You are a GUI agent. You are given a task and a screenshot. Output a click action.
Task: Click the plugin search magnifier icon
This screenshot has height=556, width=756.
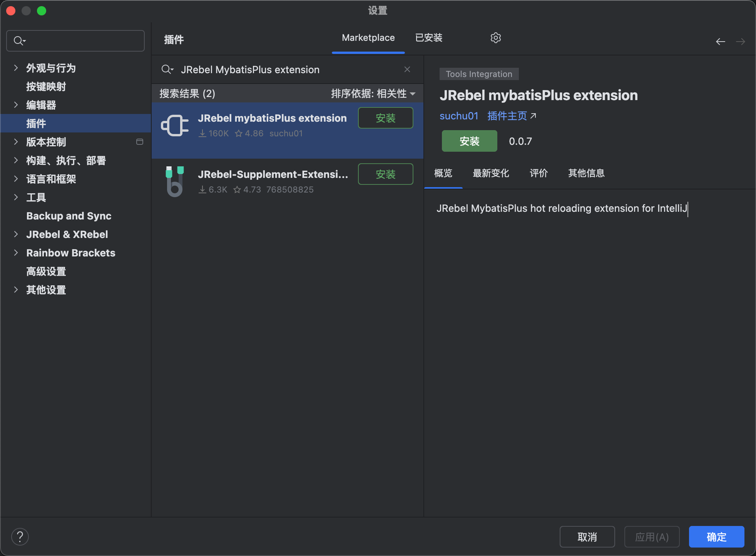(x=167, y=69)
